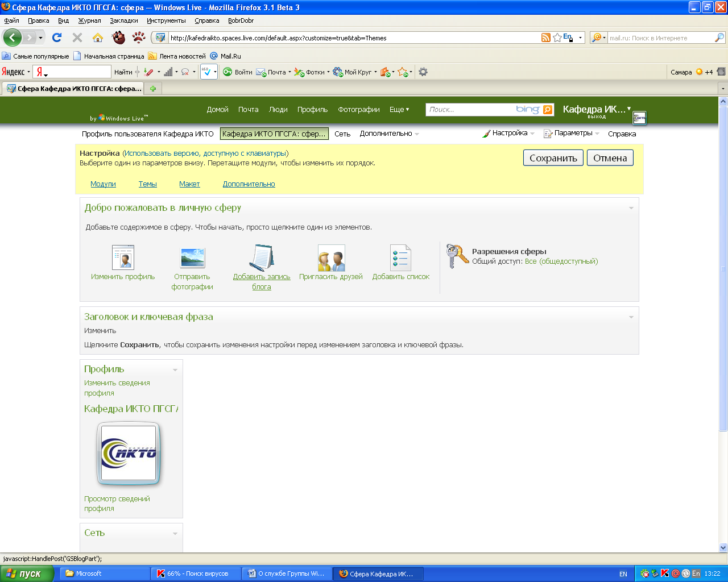This screenshot has height=582, width=728.
Task: Expand the Дополнительно dropdown in navigation row
Action: [x=390, y=134]
